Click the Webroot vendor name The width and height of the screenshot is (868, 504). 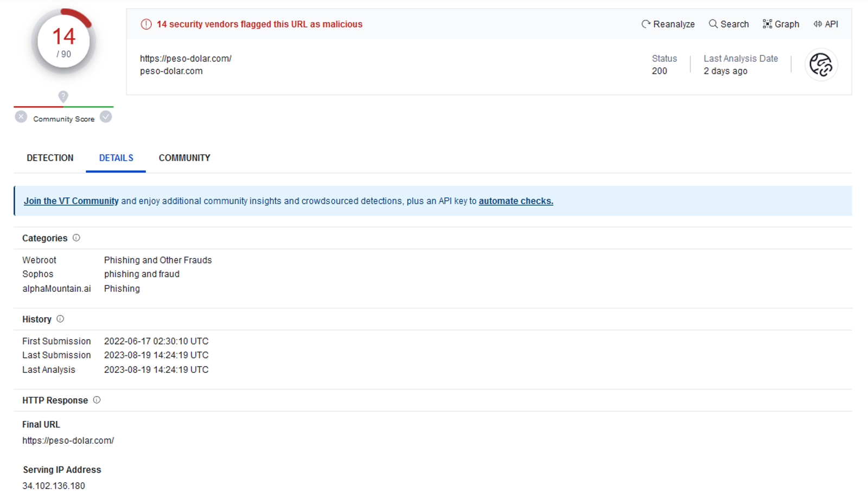pos(39,260)
